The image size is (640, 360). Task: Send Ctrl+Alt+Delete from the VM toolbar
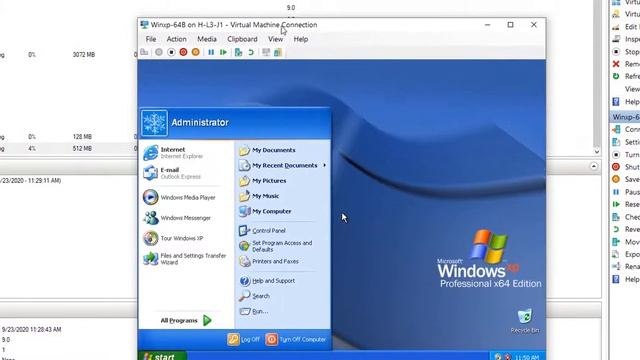tap(144, 52)
